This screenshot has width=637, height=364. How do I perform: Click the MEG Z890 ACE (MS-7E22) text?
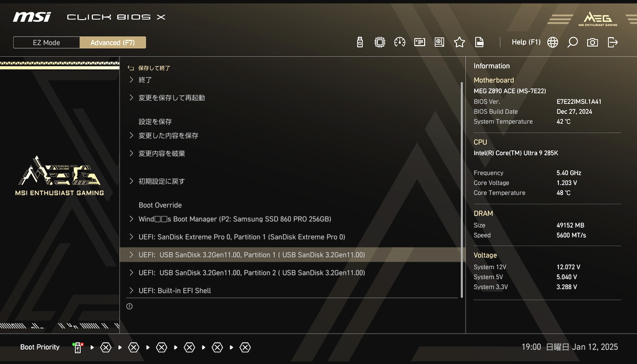[510, 91]
